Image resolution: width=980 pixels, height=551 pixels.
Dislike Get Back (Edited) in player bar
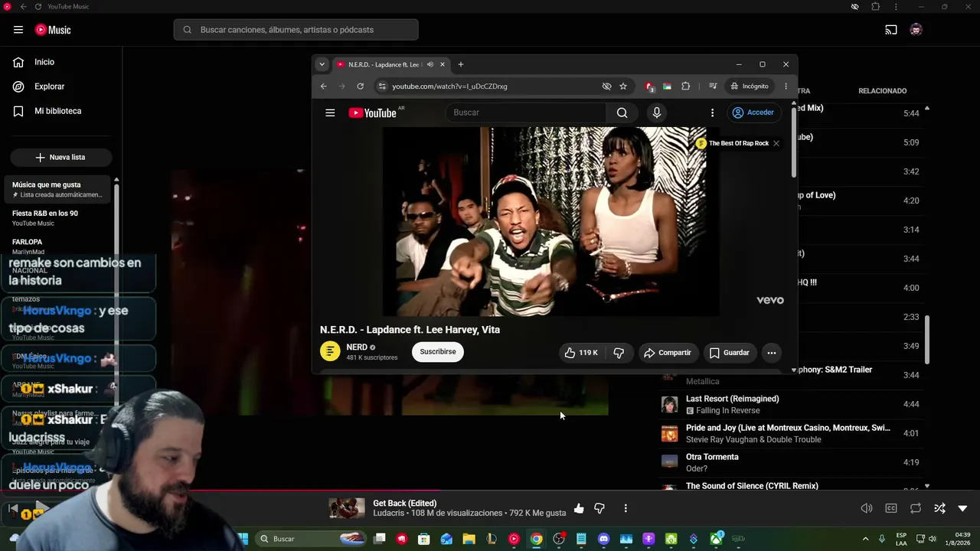(599, 508)
